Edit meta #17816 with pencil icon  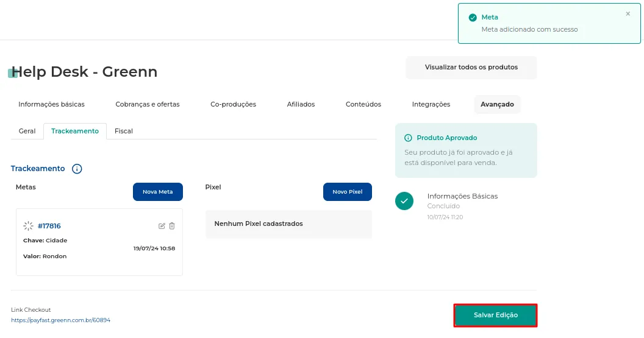162,226
